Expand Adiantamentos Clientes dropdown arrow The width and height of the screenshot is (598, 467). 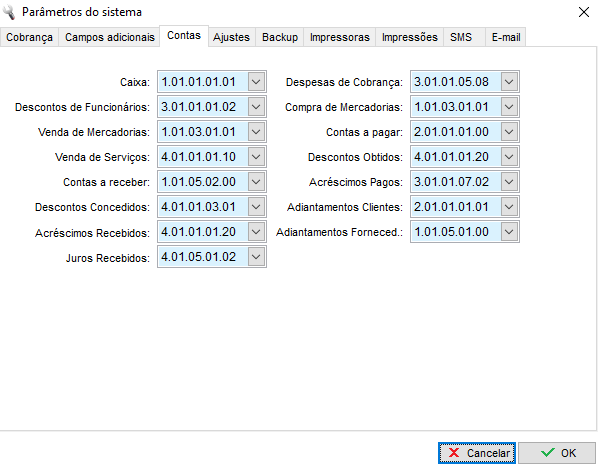coord(509,207)
